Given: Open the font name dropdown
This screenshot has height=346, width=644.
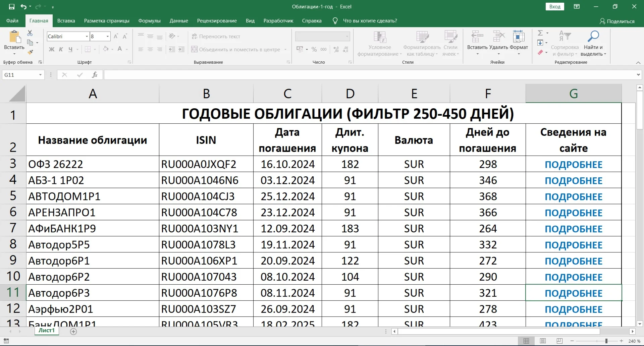Looking at the screenshot, I should point(87,36).
